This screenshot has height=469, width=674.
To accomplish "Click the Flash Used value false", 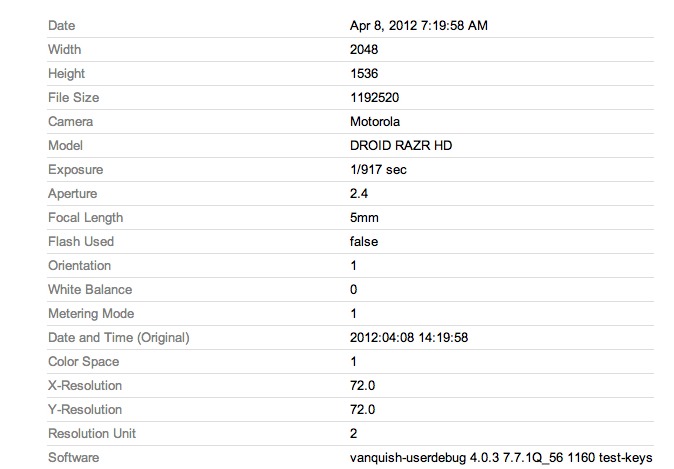I will tap(362, 241).
